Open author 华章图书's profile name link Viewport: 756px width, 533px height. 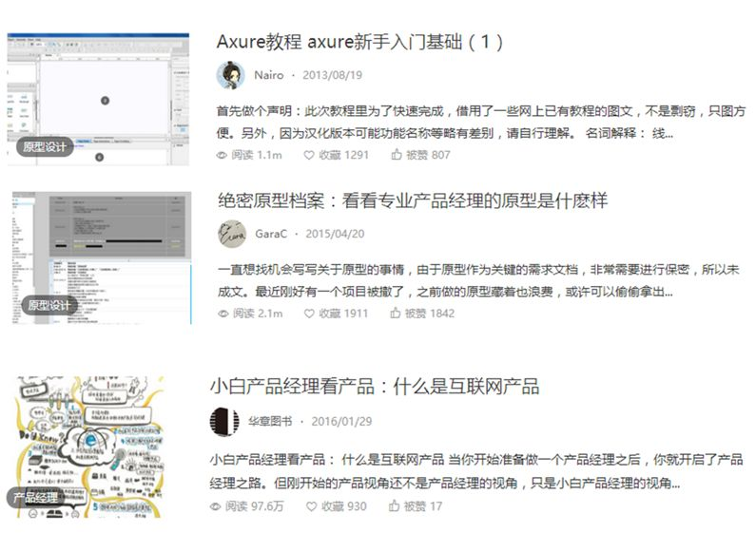270,422
